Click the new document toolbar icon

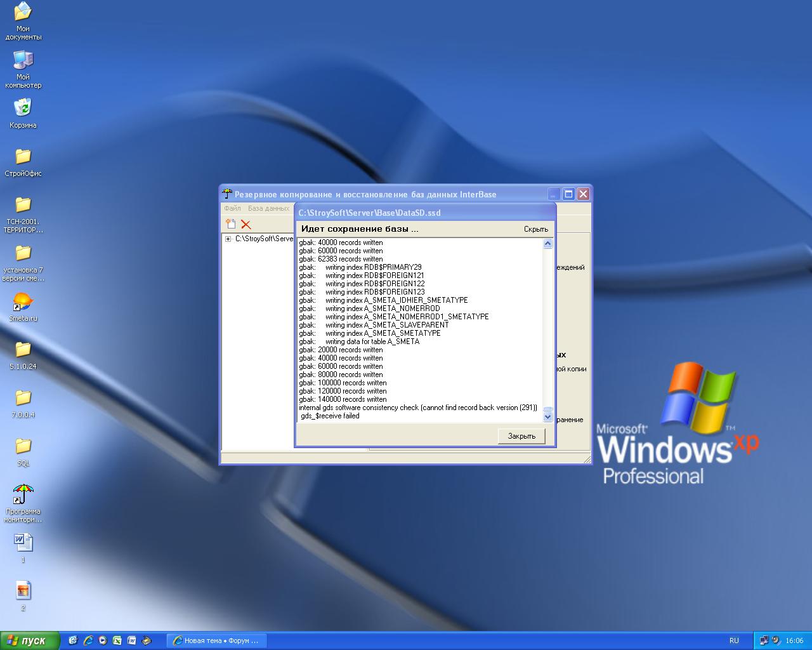click(x=231, y=224)
